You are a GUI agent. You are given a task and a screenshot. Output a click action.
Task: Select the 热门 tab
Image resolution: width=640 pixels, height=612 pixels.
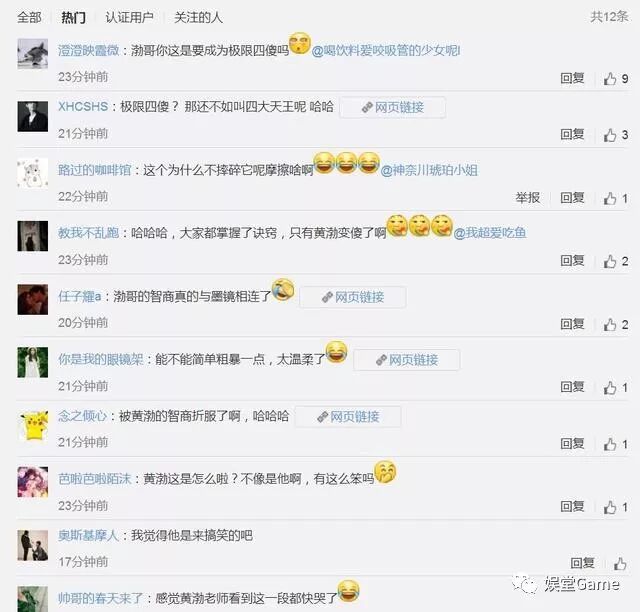coord(73,18)
